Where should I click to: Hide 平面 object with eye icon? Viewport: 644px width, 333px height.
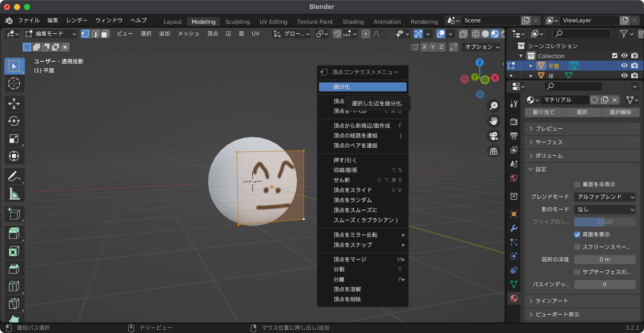coord(624,66)
